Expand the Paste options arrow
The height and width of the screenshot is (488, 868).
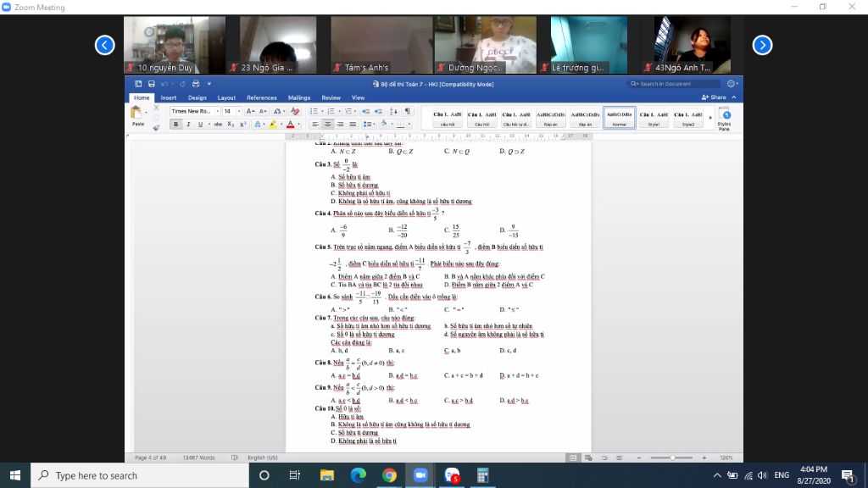click(x=146, y=113)
